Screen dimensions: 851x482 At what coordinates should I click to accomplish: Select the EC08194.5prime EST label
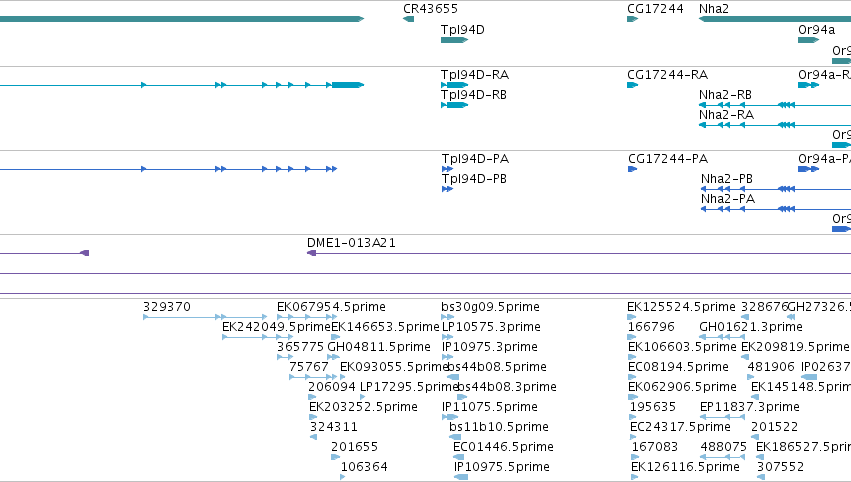678,367
